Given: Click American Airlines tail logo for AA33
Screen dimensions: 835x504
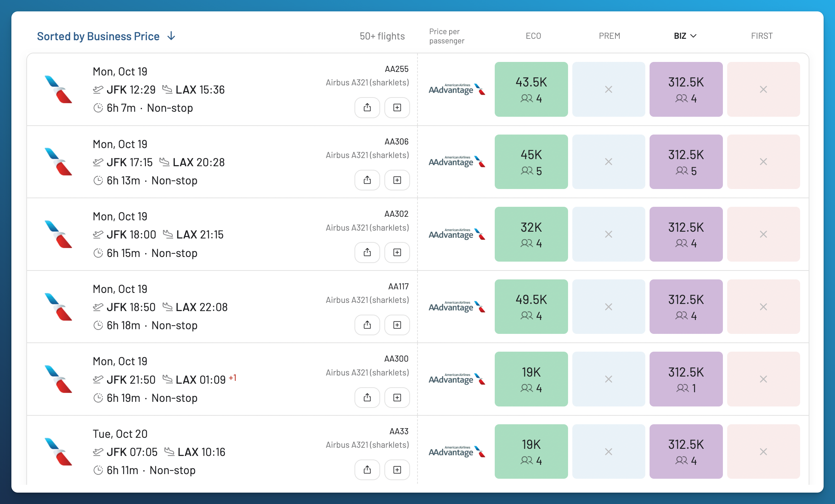Looking at the screenshot, I should [x=58, y=452].
